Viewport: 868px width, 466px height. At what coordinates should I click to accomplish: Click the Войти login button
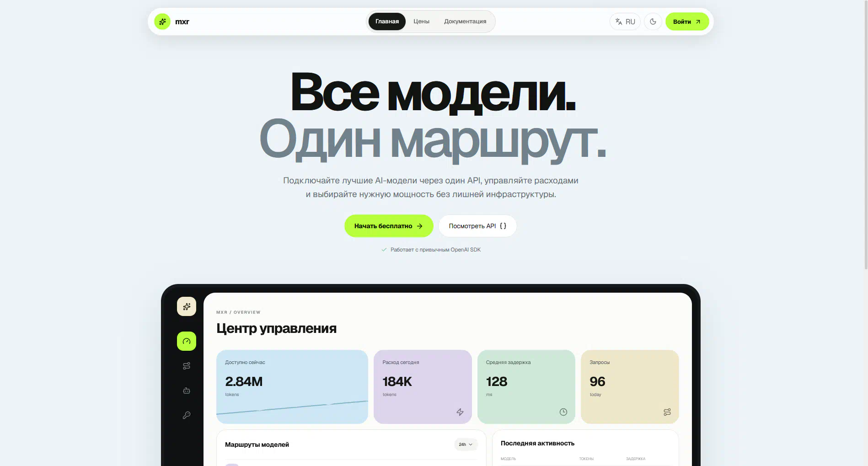coord(687,21)
